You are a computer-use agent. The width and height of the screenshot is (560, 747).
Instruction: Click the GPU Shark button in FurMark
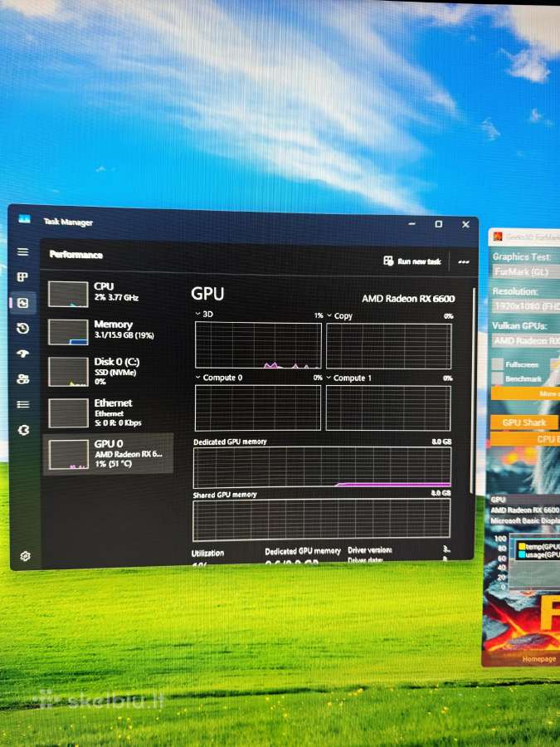pyautogui.click(x=523, y=422)
